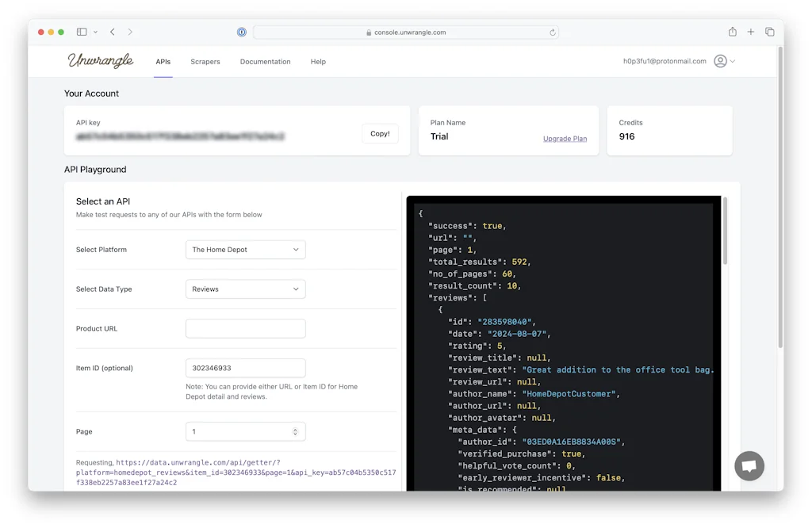
Task: Open the Help tab
Action: pyautogui.click(x=318, y=62)
